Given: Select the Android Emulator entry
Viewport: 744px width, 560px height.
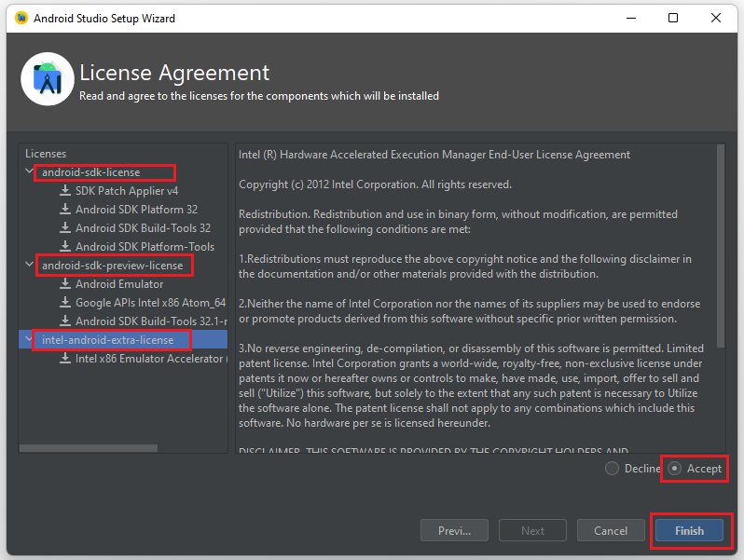Looking at the screenshot, I should (119, 284).
